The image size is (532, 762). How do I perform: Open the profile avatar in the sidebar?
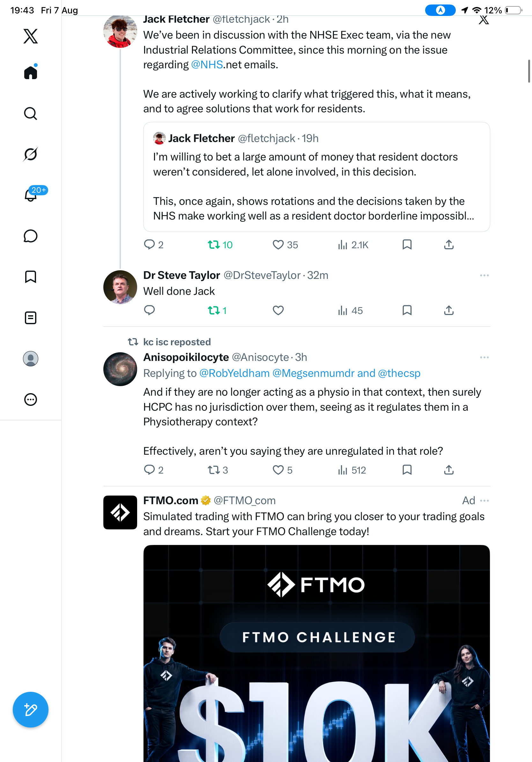pyautogui.click(x=31, y=359)
